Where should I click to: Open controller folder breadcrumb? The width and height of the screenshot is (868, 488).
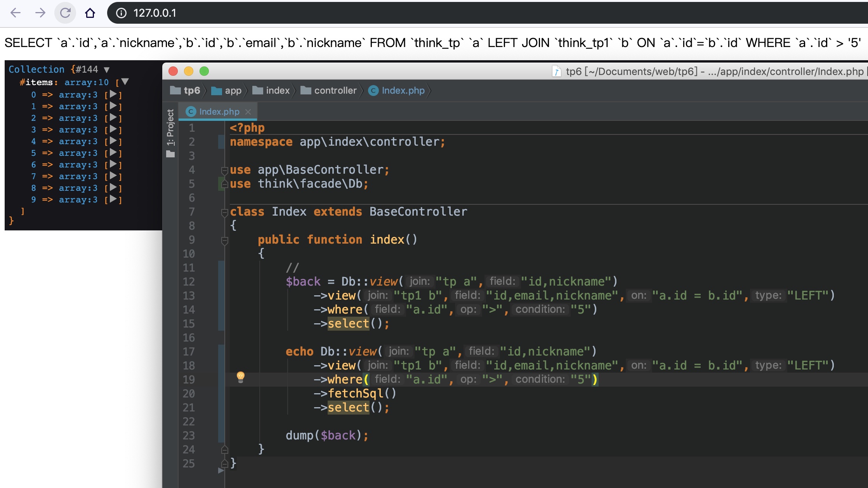click(x=329, y=91)
